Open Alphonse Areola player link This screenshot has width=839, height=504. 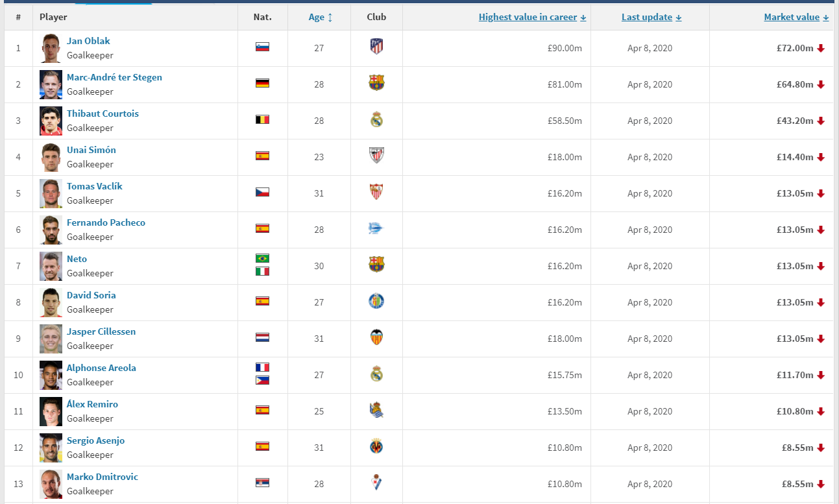pos(101,368)
